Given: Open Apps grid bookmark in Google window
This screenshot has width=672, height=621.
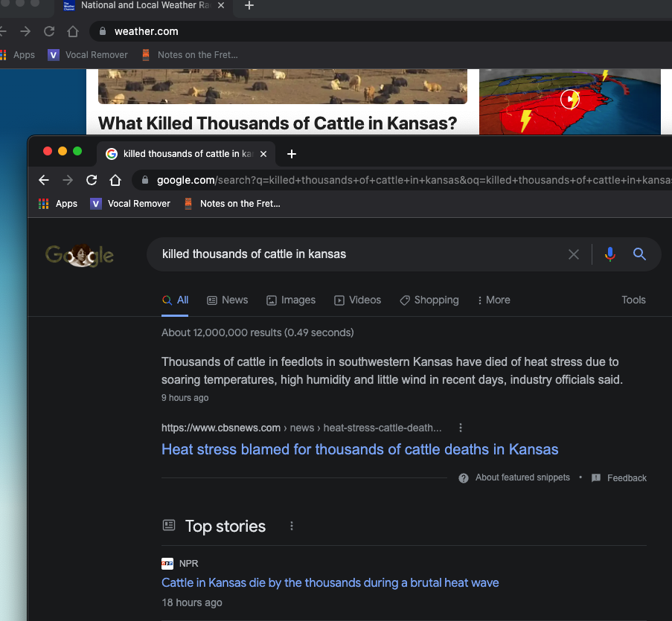Looking at the screenshot, I should pyautogui.click(x=58, y=204).
